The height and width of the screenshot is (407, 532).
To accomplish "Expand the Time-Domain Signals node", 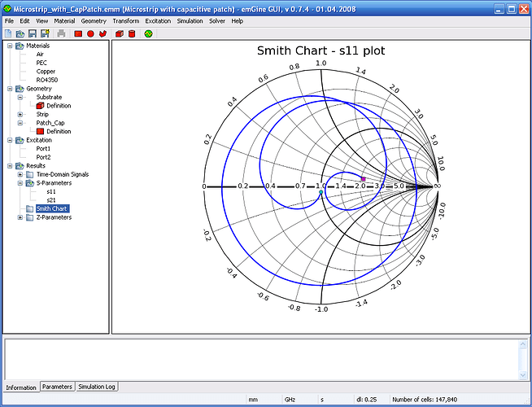I will 20,174.
